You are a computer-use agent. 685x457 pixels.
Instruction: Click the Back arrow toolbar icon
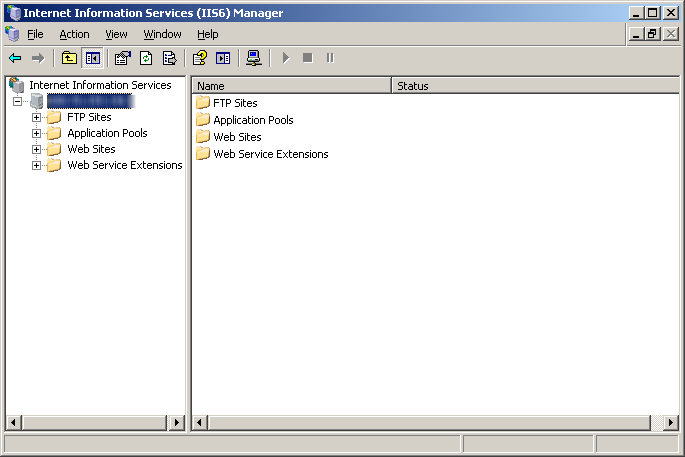pos(15,58)
